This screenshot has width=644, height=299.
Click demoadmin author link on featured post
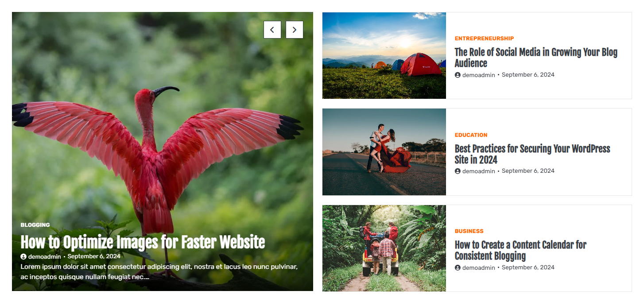tap(44, 256)
